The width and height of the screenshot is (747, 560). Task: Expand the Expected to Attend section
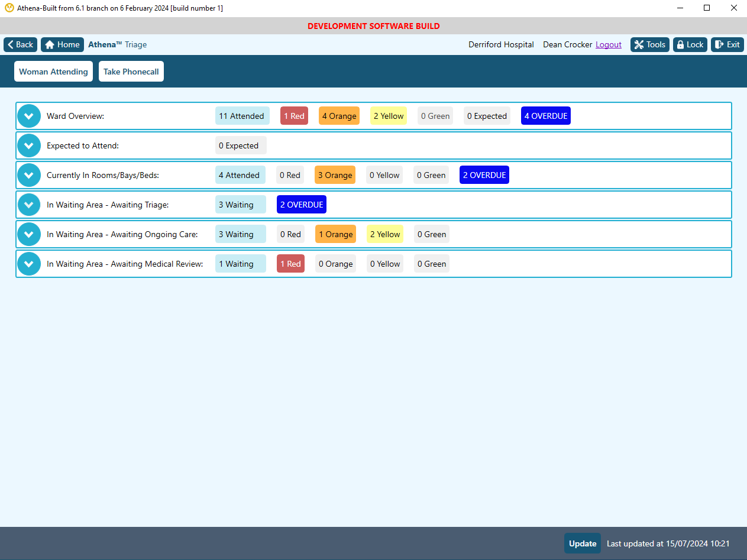[x=29, y=145]
